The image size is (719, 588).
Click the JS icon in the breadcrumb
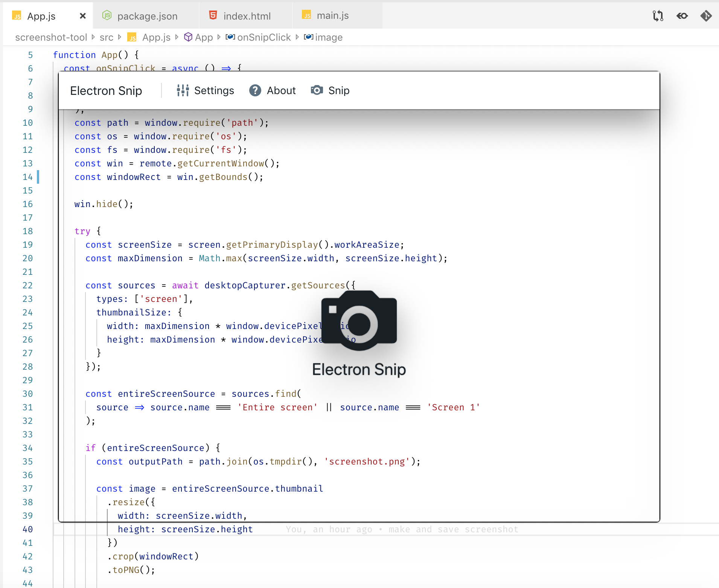pos(132,37)
